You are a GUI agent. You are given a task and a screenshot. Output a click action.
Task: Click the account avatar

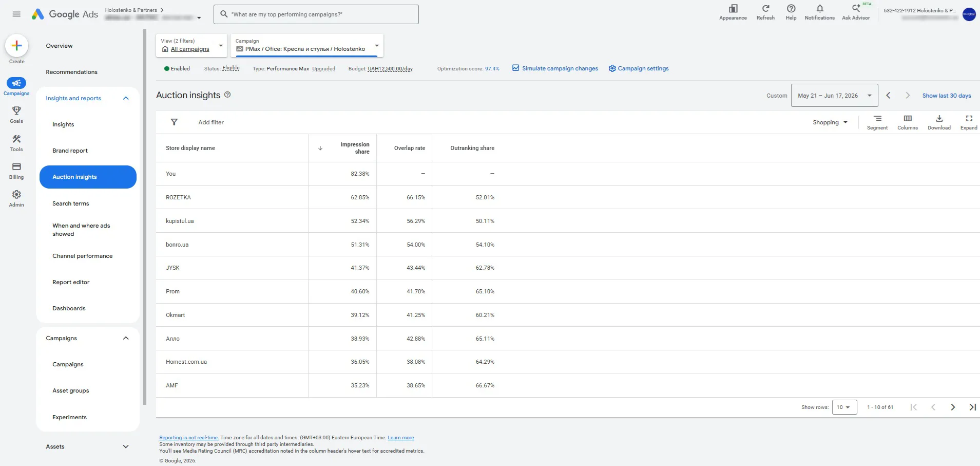(969, 14)
